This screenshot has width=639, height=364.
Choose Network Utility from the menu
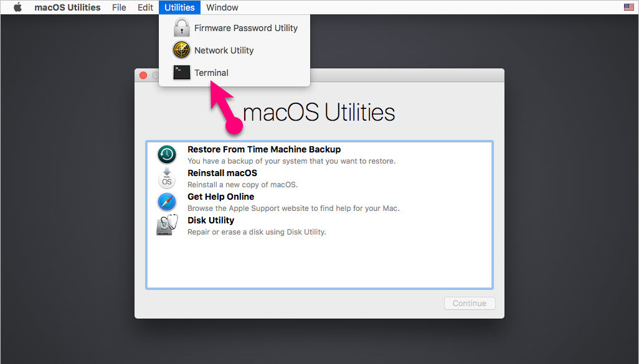pyautogui.click(x=234, y=50)
